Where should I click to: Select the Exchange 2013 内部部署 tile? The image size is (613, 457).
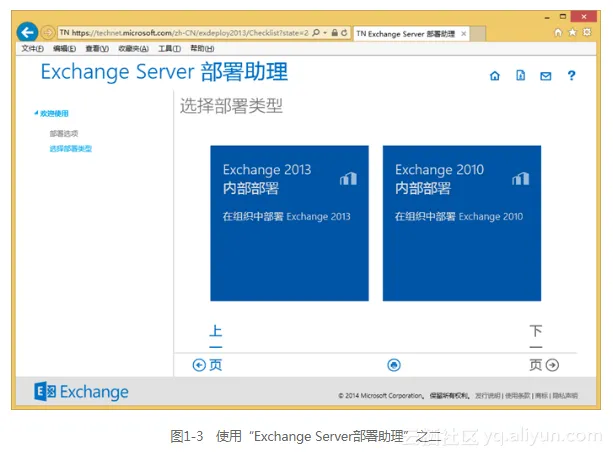(289, 223)
